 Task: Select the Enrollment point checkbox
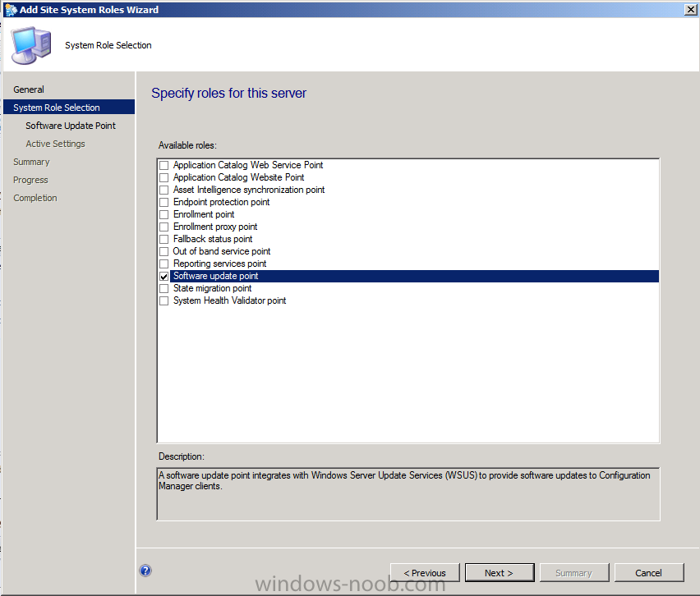(163, 214)
